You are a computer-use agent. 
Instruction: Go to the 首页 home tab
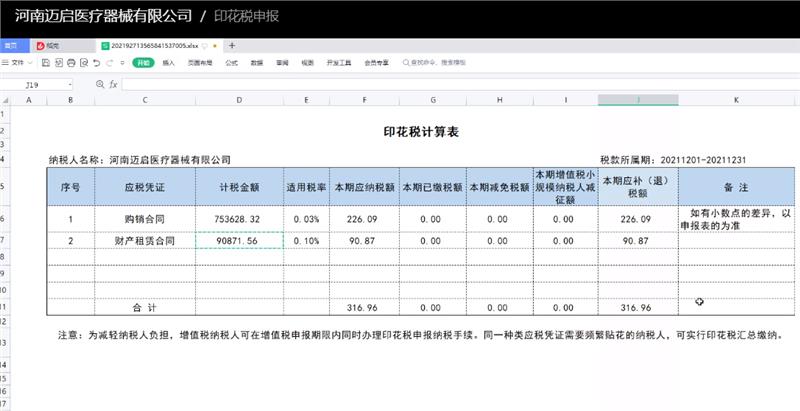(10, 45)
